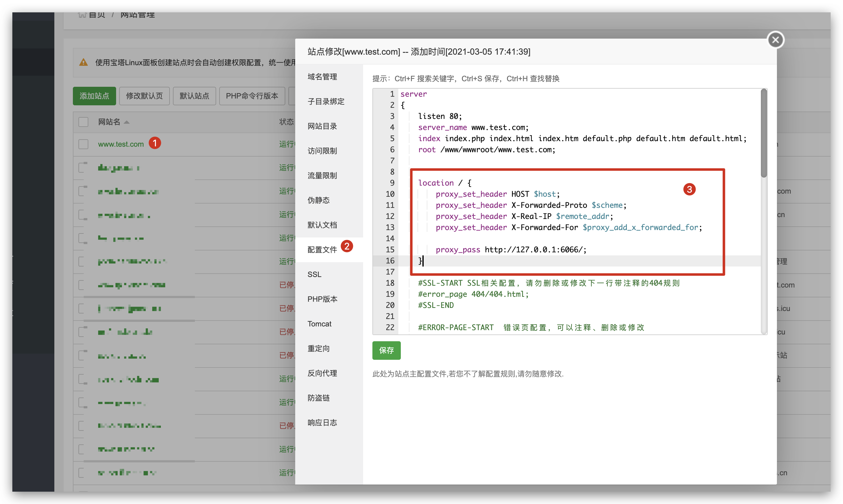Screen dimensions: 843x504
Task: Click 添加站点 button
Action: tap(94, 96)
